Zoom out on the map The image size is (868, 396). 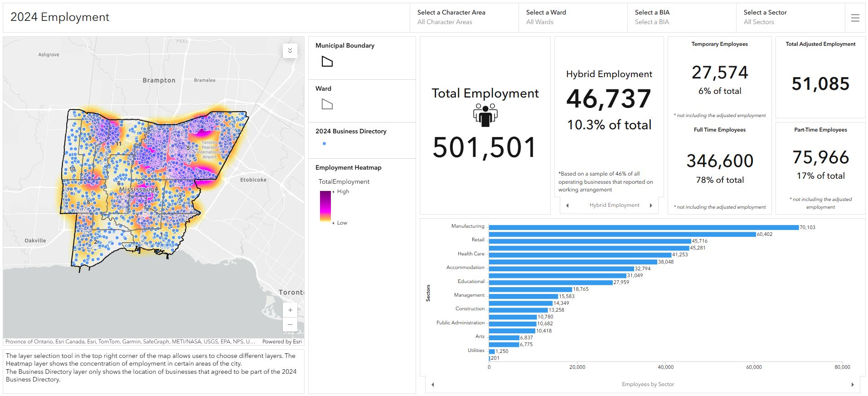pyautogui.click(x=290, y=324)
